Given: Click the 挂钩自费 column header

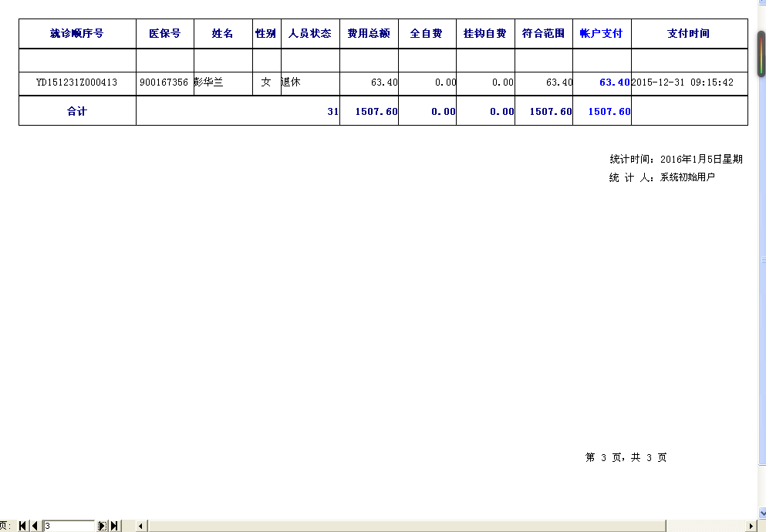Looking at the screenshot, I should pyautogui.click(x=485, y=34).
